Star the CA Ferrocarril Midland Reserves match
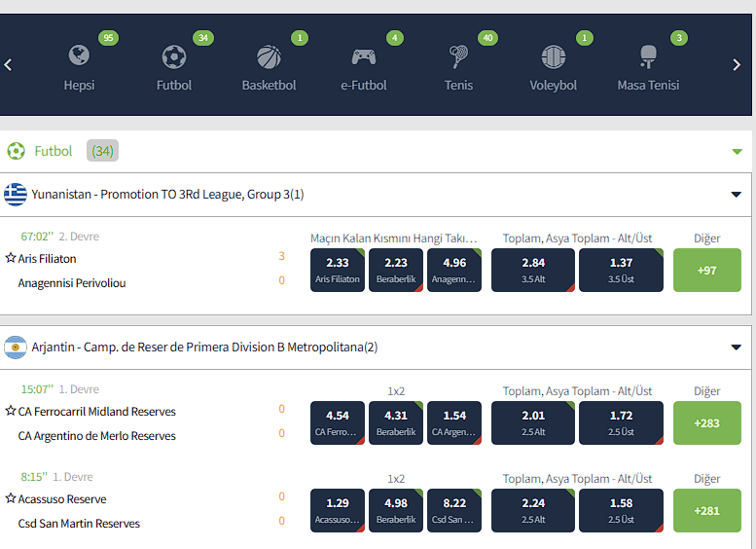The image size is (756, 549). coord(11,412)
